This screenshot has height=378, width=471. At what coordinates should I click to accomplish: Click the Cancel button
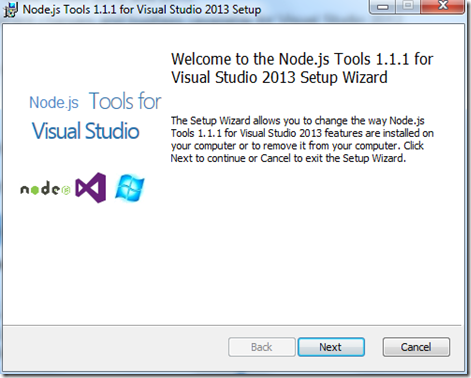pyautogui.click(x=416, y=347)
